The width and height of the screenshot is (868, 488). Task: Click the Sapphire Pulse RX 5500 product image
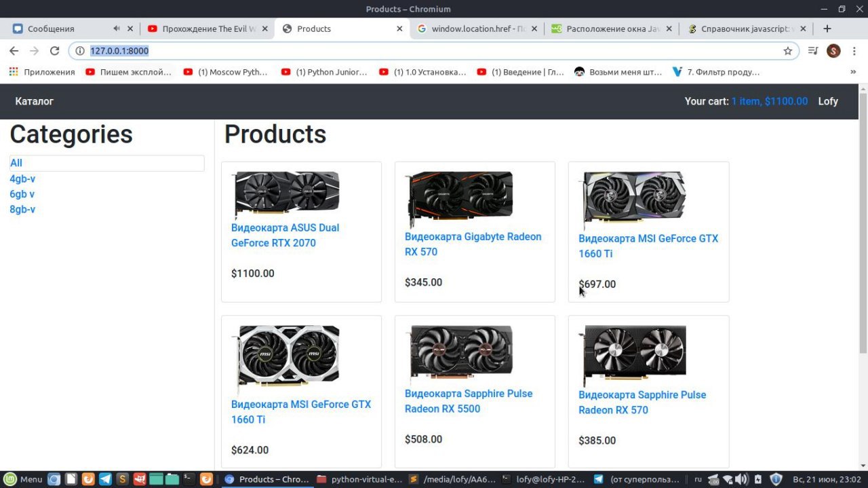459,355
